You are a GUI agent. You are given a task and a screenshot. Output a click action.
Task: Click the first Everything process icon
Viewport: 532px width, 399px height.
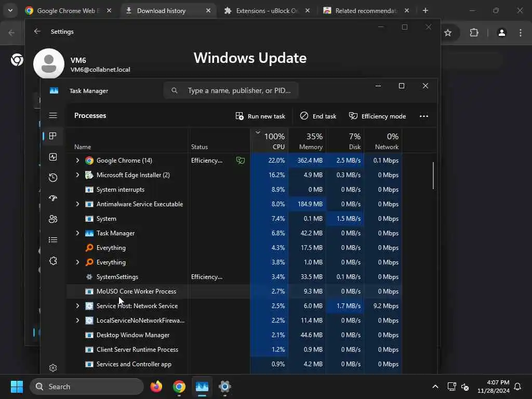(89, 248)
